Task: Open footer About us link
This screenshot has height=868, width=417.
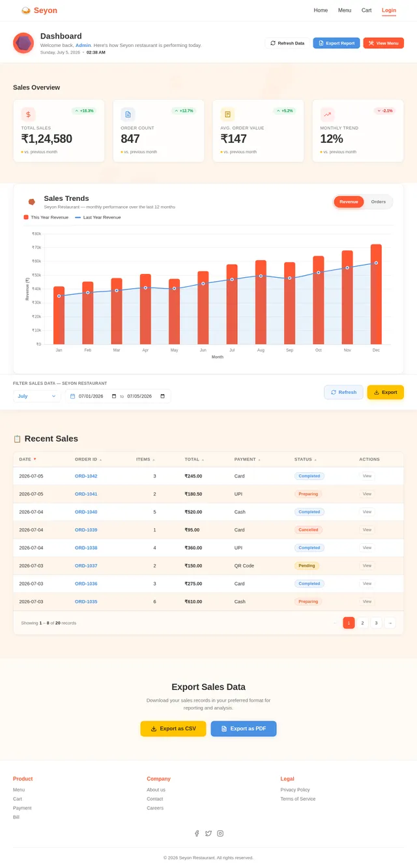Action: tap(156, 790)
